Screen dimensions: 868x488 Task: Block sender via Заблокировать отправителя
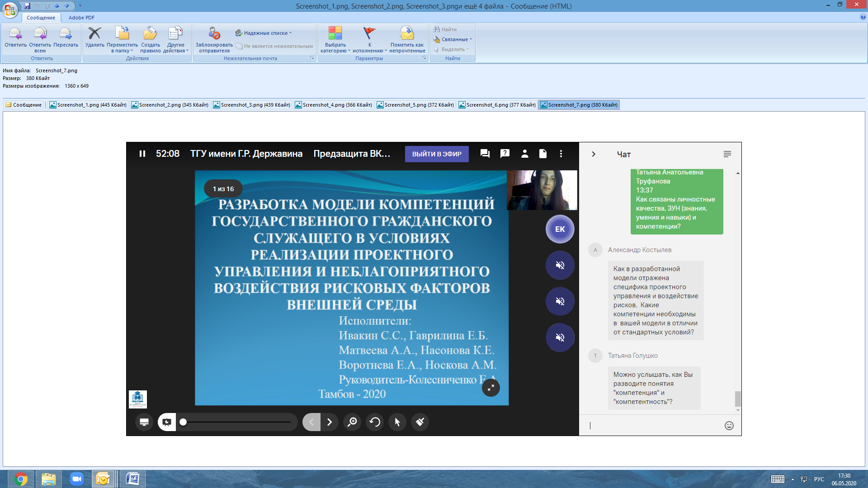[214, 40]
